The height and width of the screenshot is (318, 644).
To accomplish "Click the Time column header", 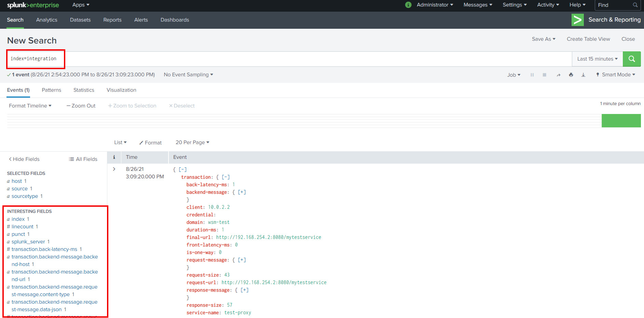I will (132, 157).
